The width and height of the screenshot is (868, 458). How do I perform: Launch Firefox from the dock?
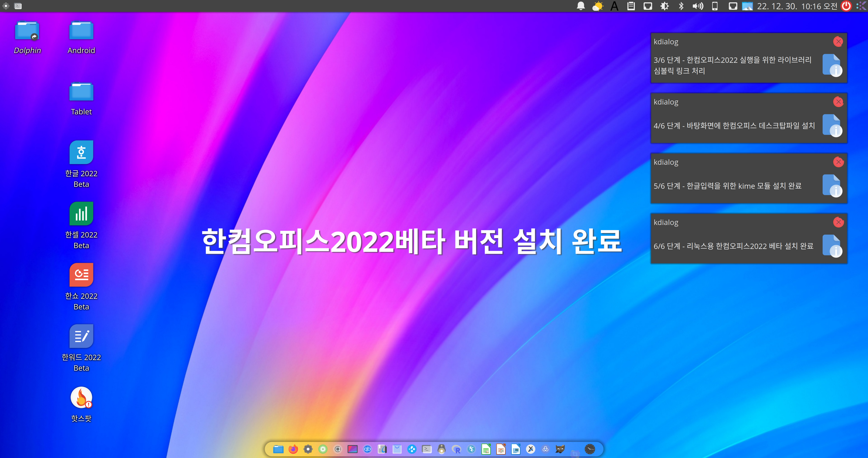pos(293,449)
